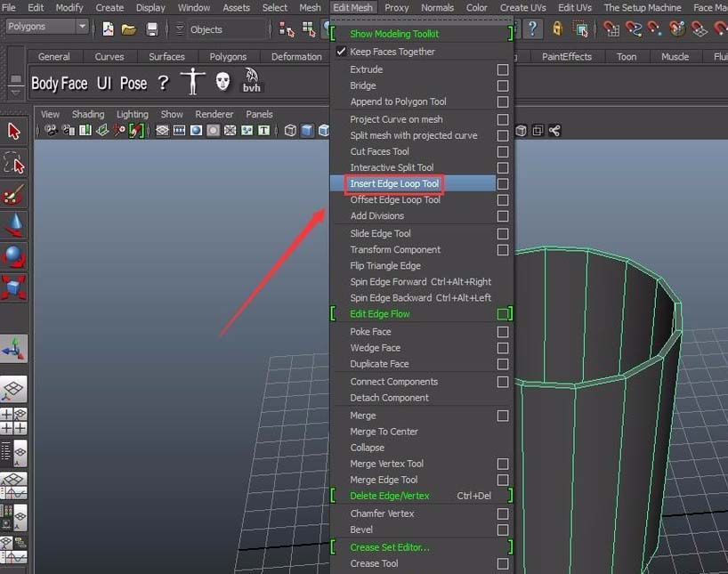Screen dimensions: 728x574
Task: Click the Save scene floppy disk icon
Action: pyautogui.click(x=152, y=29)
